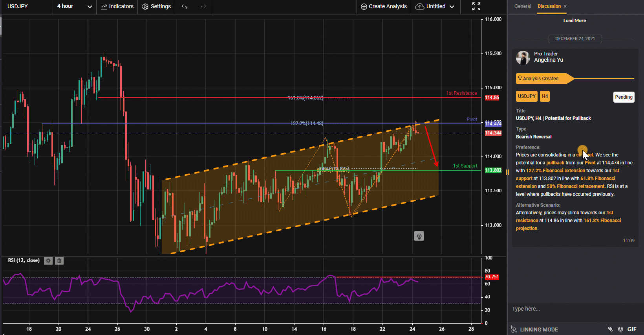The image size is (644, 335).
Task: Click the 1st Resistance line label
Action: [461, 93]
